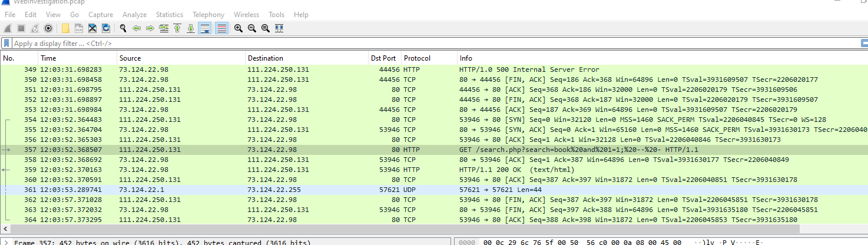Sort by the Destination column header
The width and height of the screenshot is (868, 245).
pyautogui.click(x=307, y=58)
